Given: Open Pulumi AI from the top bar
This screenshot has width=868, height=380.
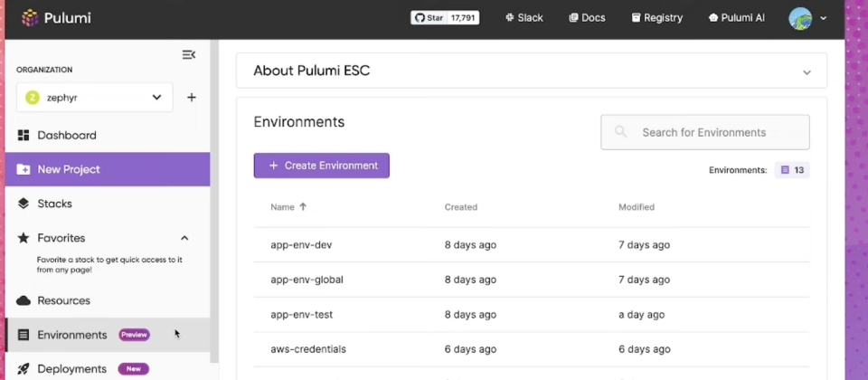Looking at the screenshot, I should tap(737, 18).
